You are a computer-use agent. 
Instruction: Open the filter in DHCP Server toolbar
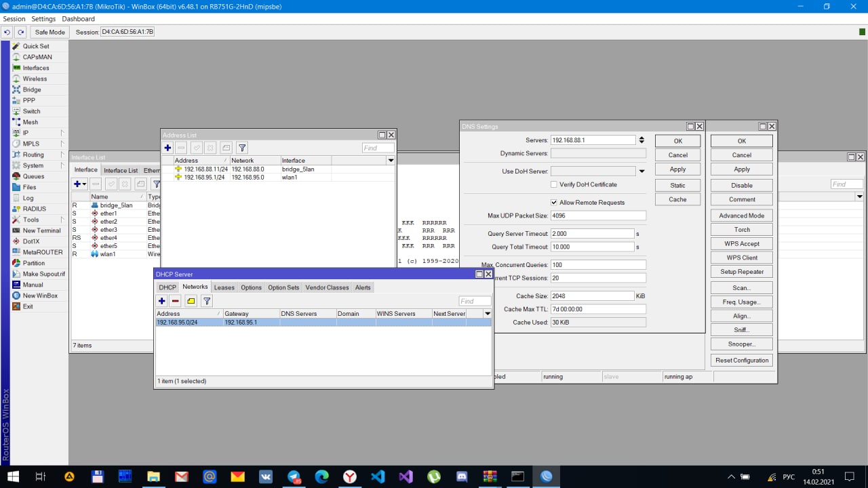click(208, 301)
